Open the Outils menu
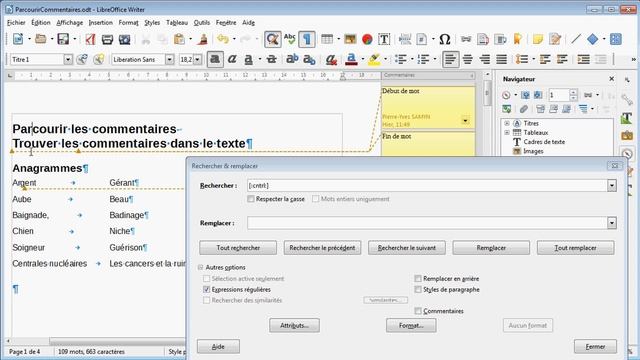 point(202,23)
